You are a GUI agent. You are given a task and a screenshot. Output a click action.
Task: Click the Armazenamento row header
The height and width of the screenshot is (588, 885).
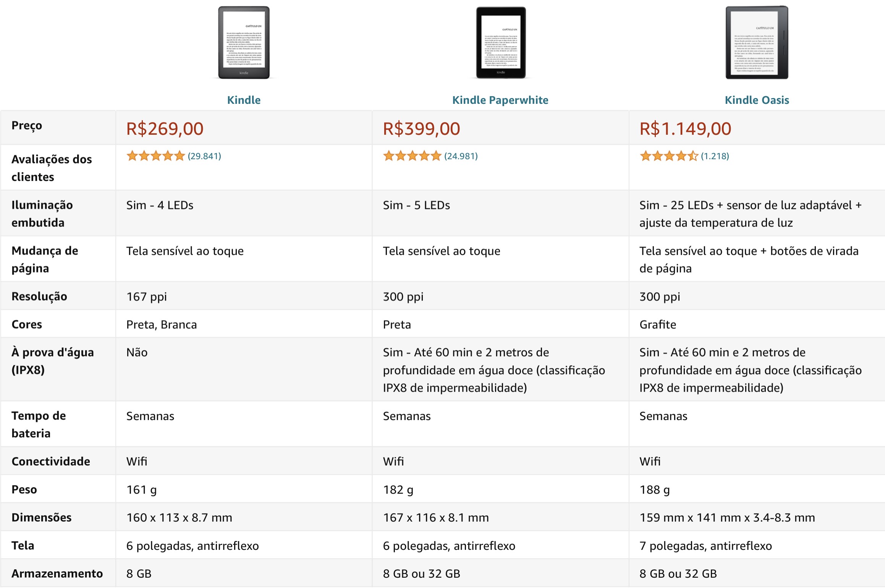click(57, 573)
